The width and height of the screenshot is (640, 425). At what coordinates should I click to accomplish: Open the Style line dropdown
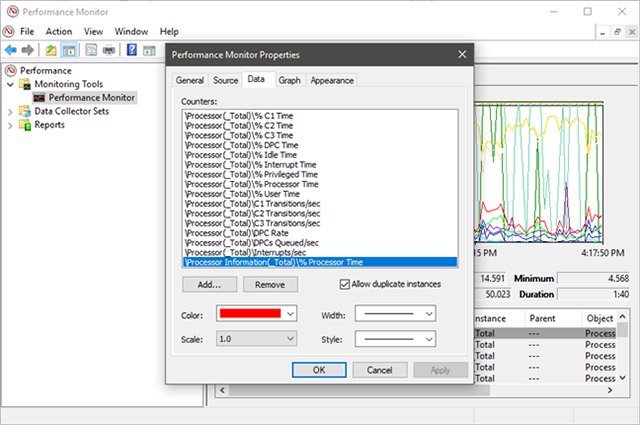[396, 340]
